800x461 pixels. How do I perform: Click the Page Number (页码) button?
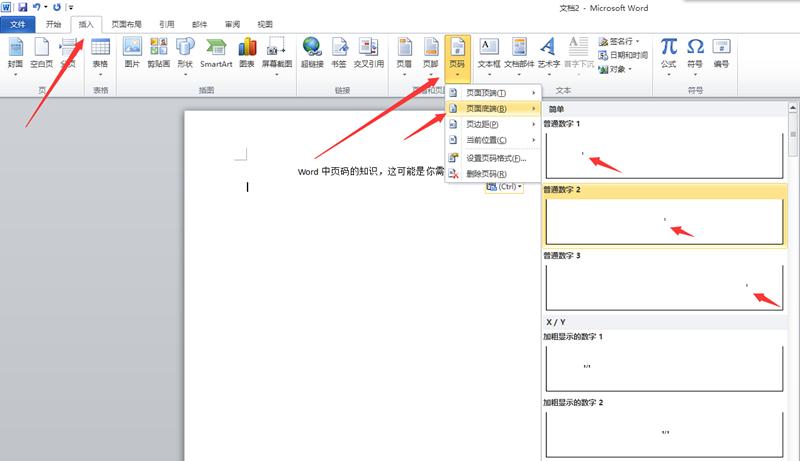pos(457,58)
